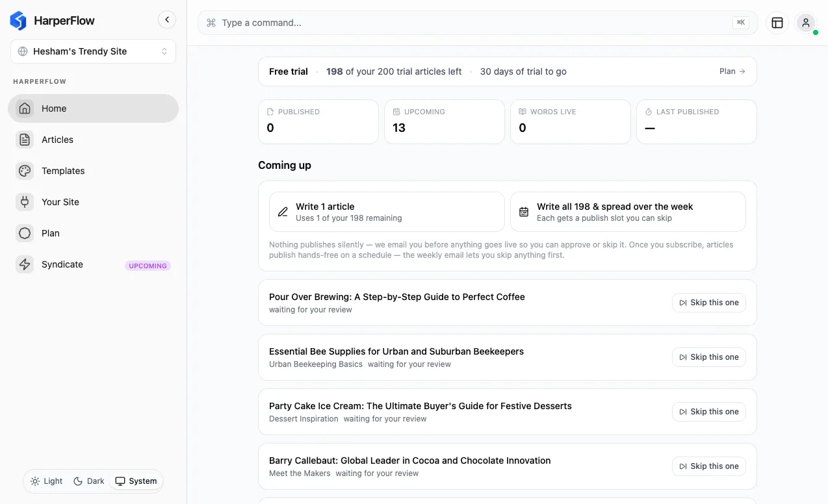Viewport: 828px width, 504px height.
Task: Click the Articles document icon
Action: click(25, 140)
